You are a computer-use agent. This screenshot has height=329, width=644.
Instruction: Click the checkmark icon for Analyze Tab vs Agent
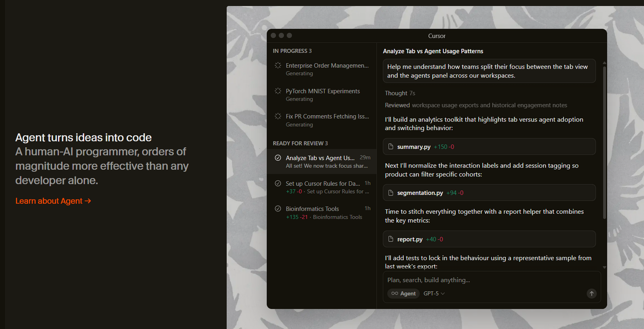coord(278,158)
